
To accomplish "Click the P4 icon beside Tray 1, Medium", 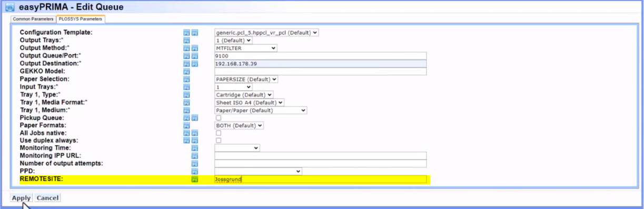I will (x=186, y=110).
